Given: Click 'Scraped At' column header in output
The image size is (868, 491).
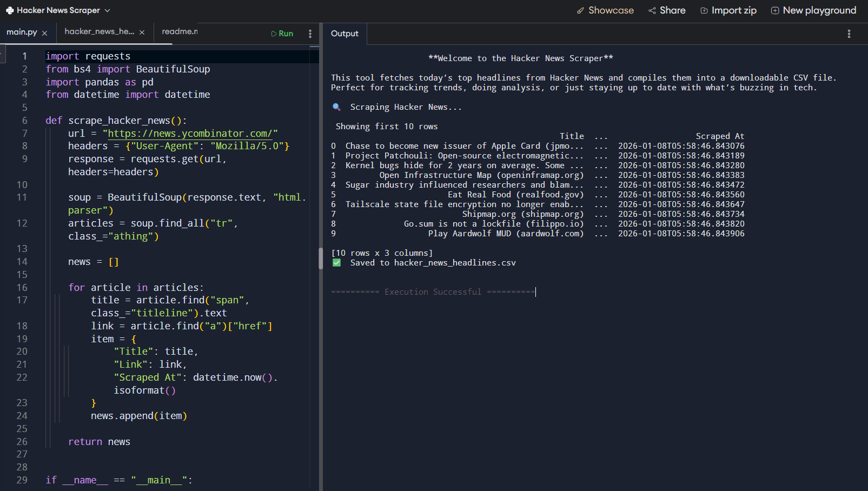Looking at the screenshot, I should 720,136.
